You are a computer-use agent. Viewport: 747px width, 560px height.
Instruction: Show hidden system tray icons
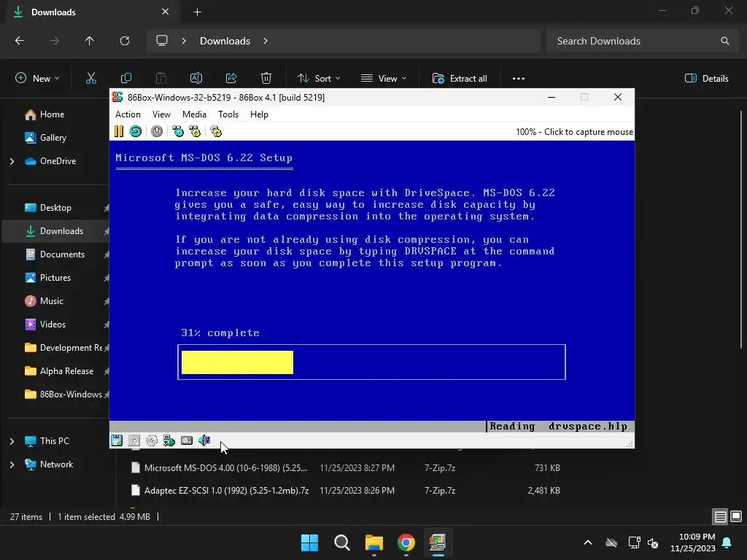[x=588, y=542]
